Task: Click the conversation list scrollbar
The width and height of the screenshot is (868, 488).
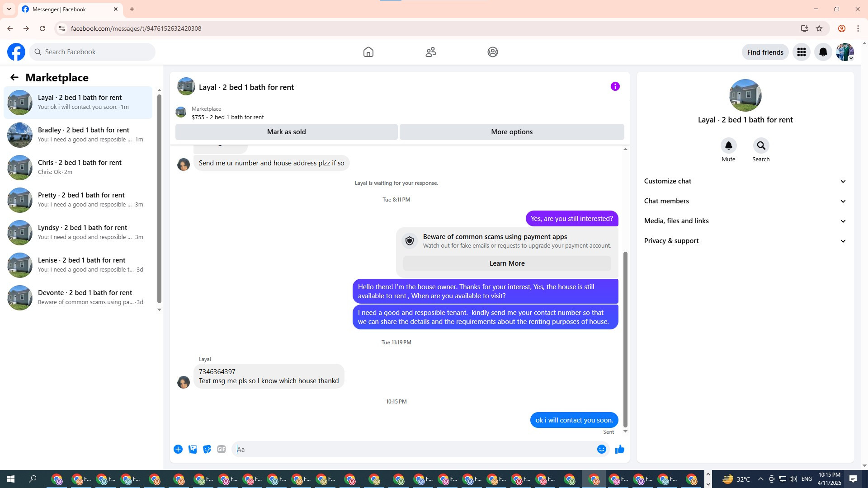Action: (x=159, y=198)
